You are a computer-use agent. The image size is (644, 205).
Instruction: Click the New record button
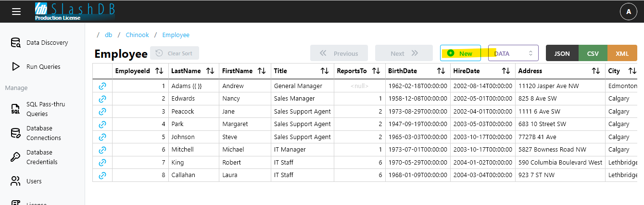460,53
